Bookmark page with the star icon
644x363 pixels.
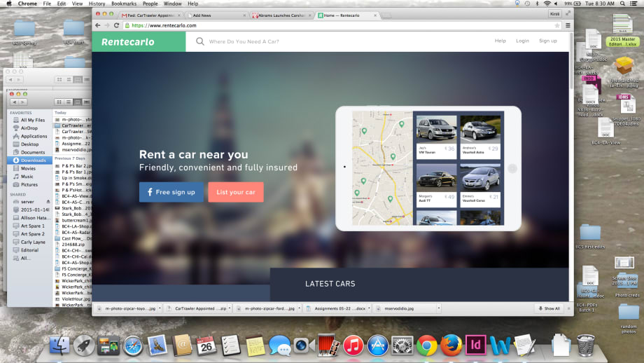(x=557, y=25)
